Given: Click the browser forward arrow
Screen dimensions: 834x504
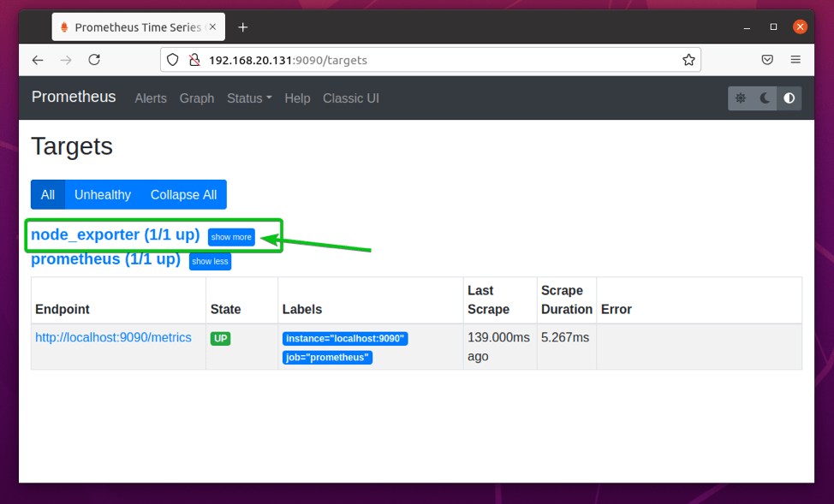Looking at the screenshot, I should [66, 60].
